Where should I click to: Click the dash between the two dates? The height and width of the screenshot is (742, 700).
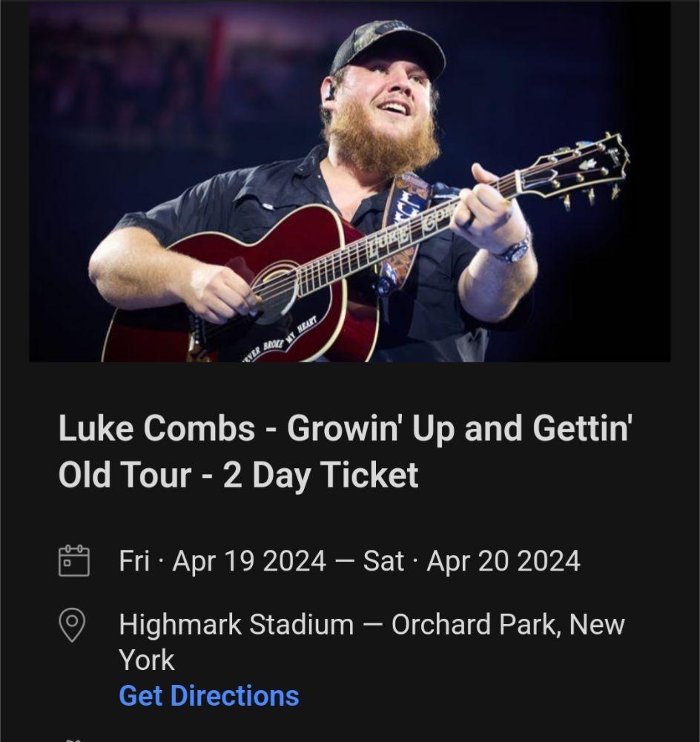point(344,561)
